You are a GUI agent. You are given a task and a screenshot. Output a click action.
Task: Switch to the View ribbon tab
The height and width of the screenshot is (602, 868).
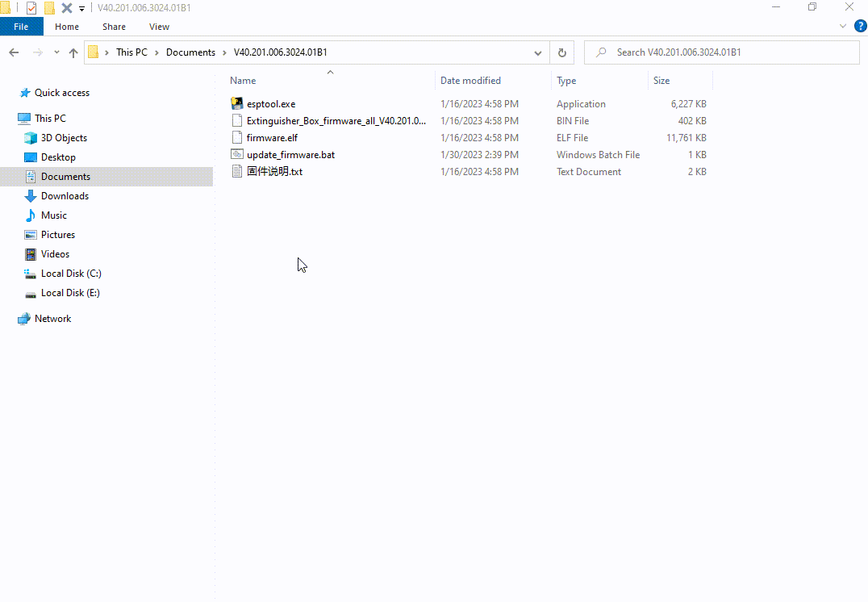coord(159,27)
